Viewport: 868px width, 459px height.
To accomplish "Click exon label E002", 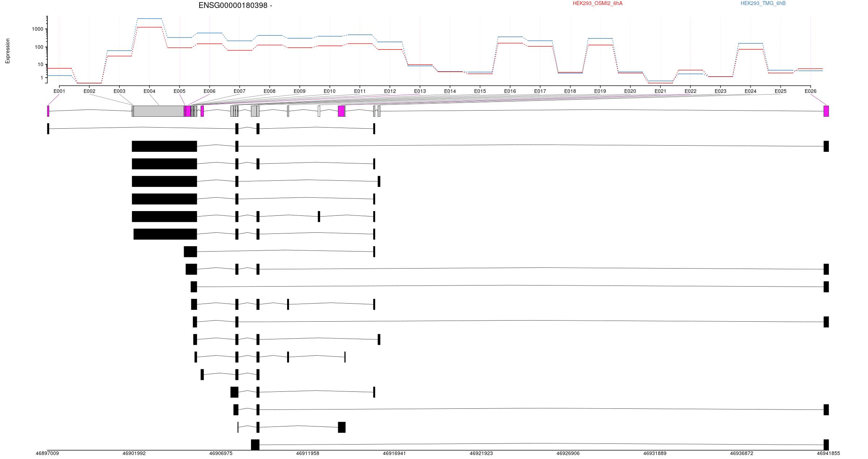I will (89, 91).
